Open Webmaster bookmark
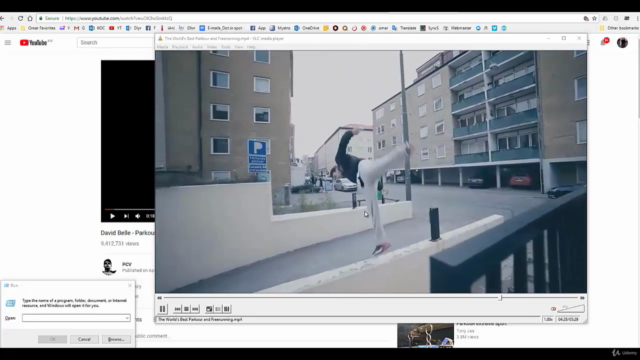The height and width of the screenshot is (360, 640). (457, 28)
